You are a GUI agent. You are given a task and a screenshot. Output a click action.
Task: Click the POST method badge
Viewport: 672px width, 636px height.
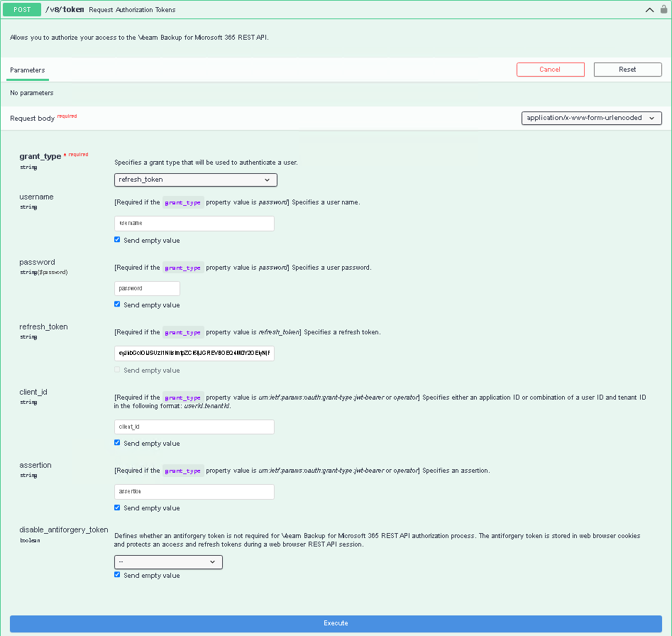tap(22, 9)
